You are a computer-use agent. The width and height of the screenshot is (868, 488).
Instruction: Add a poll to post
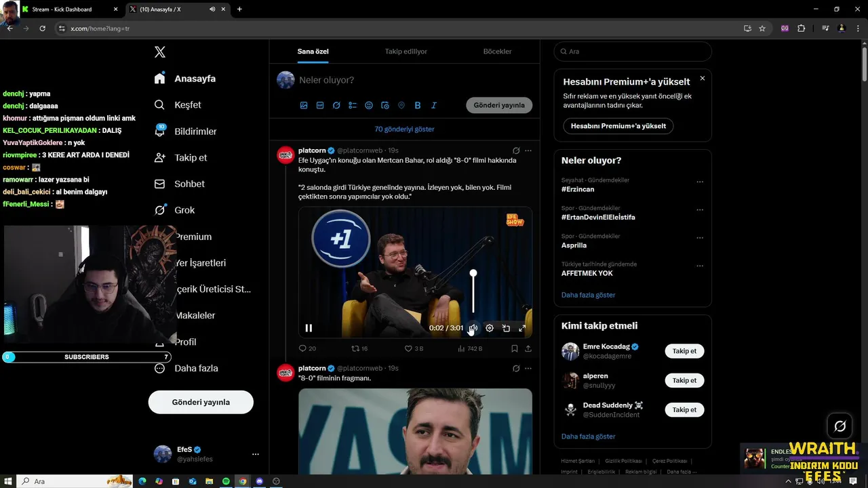coord(353,105)
